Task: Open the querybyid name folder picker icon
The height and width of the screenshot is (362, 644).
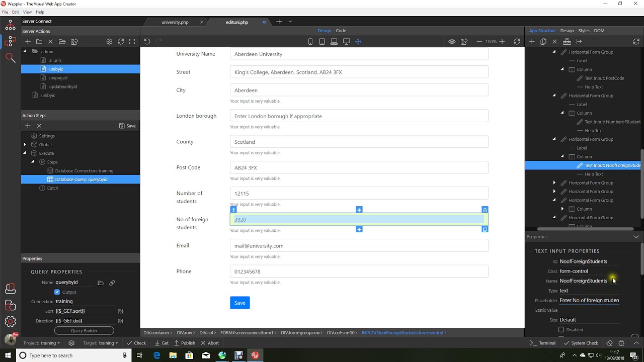Action: 101,283
